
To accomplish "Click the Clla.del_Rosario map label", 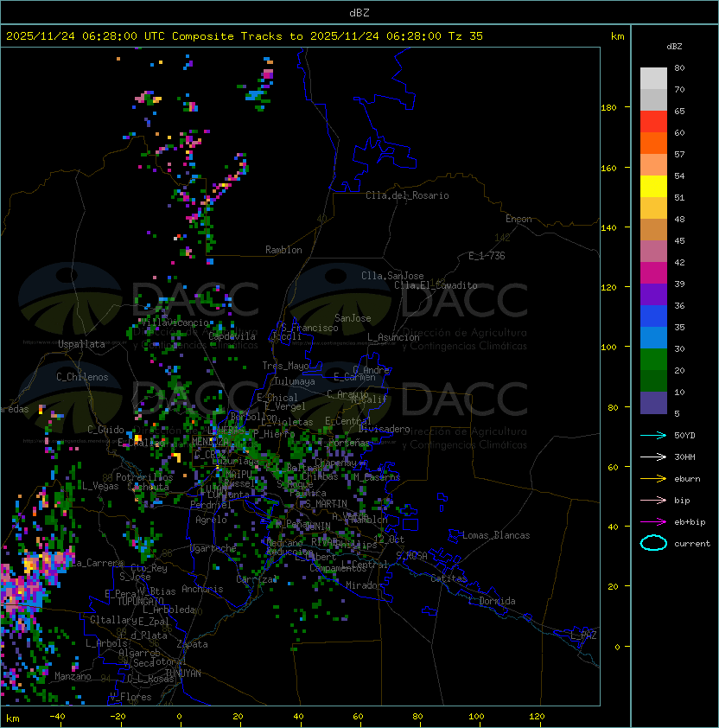I will pyautogui.click(x=407, y=195).
